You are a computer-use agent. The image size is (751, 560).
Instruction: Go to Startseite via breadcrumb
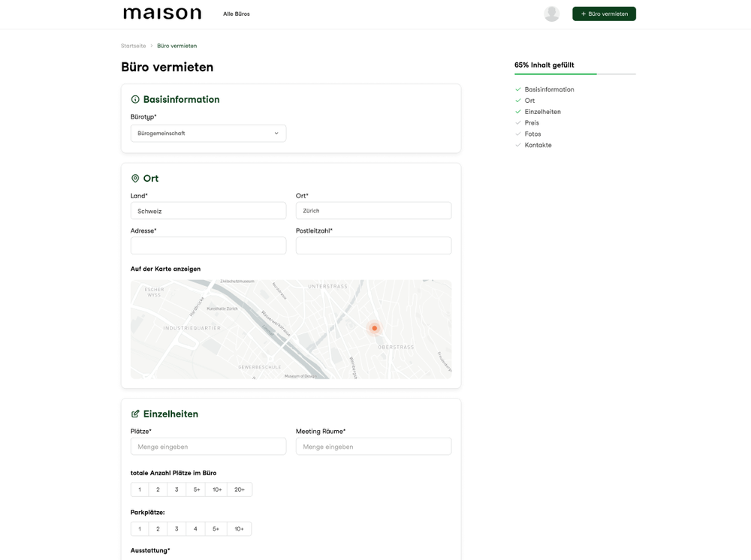point(134,46)
